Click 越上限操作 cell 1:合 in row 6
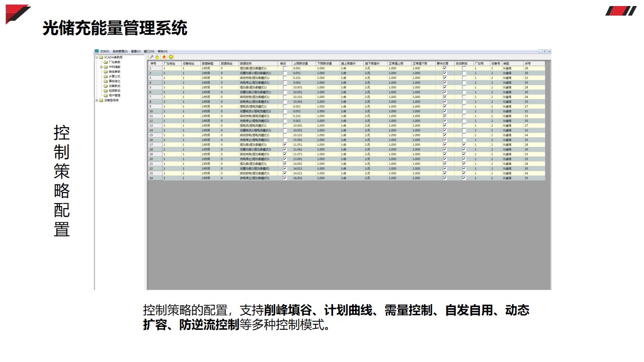The image size is (644, 362). point(352,92)
